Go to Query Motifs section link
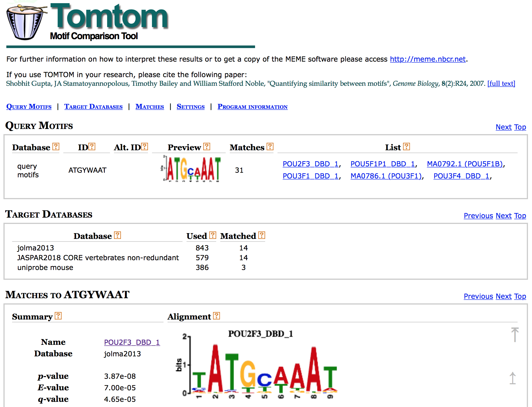 tap(29, 106)
